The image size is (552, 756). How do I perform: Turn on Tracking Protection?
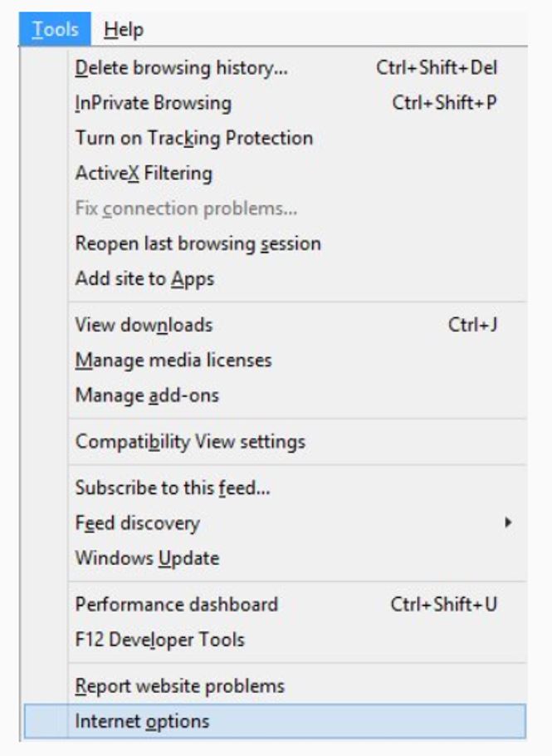(x=194, y=138)
